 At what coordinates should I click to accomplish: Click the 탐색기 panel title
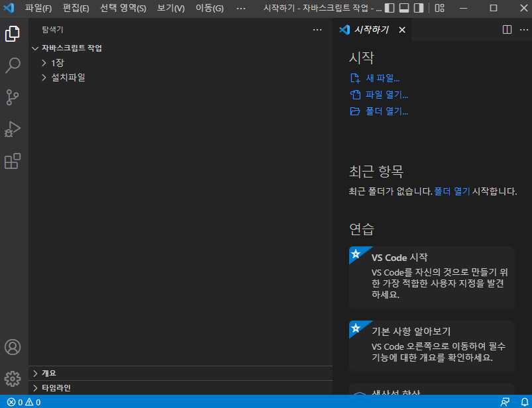(x=52, y=30)
